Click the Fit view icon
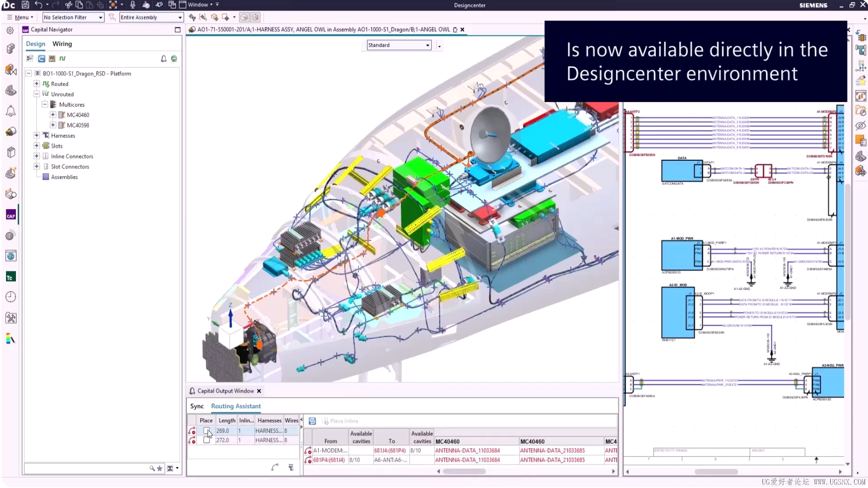The height and width of the screenshot is (488, 868). pyautogui.click(x=113, y=5)
